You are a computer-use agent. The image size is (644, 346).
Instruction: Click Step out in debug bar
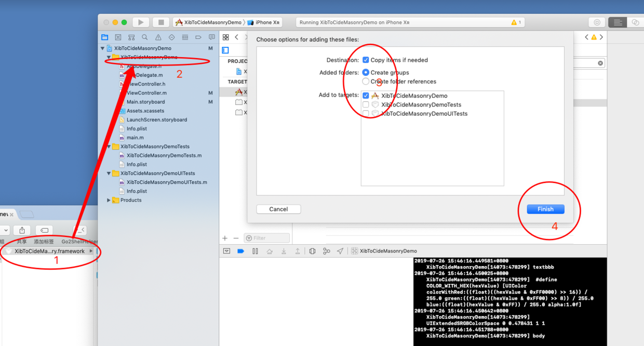(x=298, y=251)
